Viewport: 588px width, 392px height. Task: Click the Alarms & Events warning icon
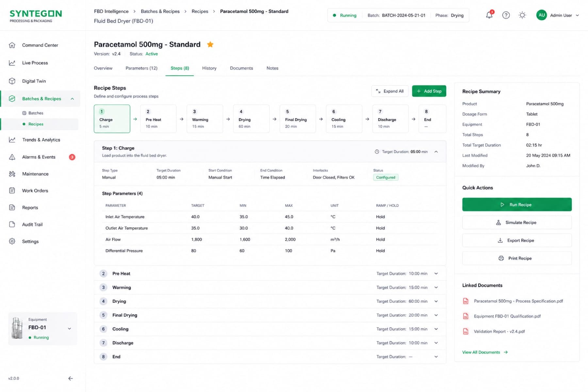(12, 157)
